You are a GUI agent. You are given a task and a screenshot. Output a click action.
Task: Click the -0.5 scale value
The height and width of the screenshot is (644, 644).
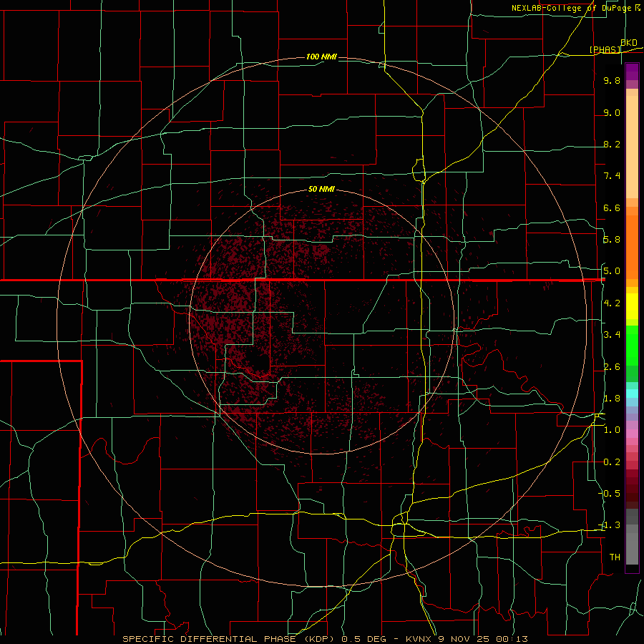[x=610, y=494]
